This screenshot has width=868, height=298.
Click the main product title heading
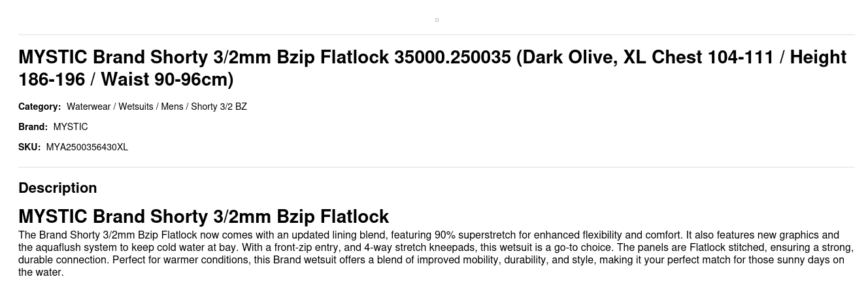[x=432, y=68]
